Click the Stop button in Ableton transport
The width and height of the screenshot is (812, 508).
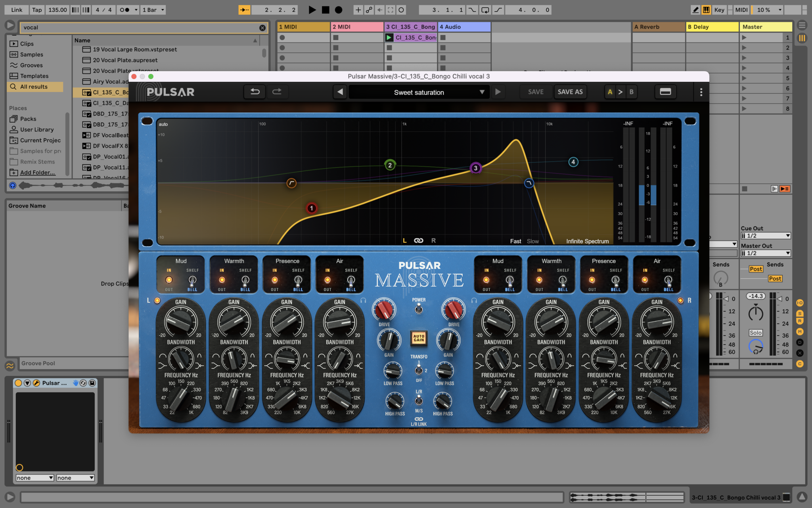pyautogui.click(x=326, y=10)
